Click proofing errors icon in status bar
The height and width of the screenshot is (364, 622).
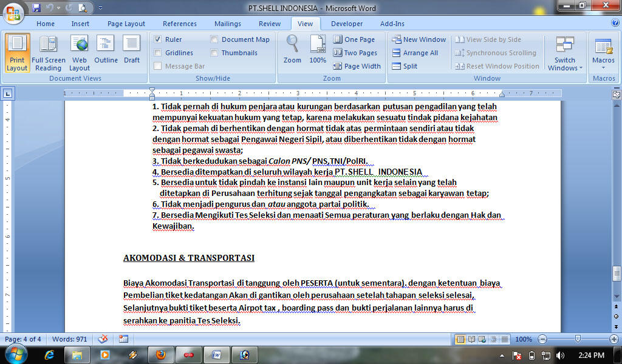(103, 339)
